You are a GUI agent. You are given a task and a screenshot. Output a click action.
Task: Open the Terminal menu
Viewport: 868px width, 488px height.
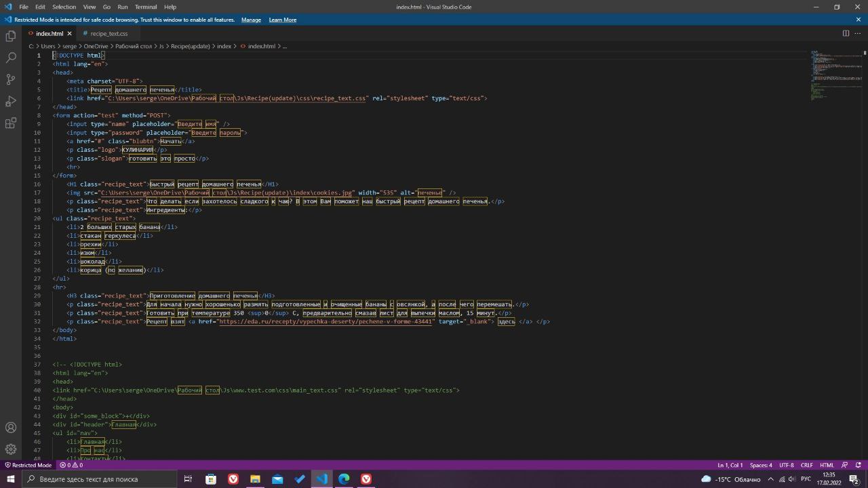pyautogui.click(x=146, y=7)
